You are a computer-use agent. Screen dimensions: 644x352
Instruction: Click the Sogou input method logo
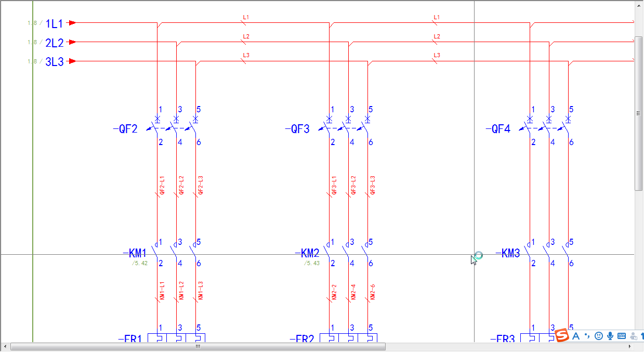click(562, 336)
